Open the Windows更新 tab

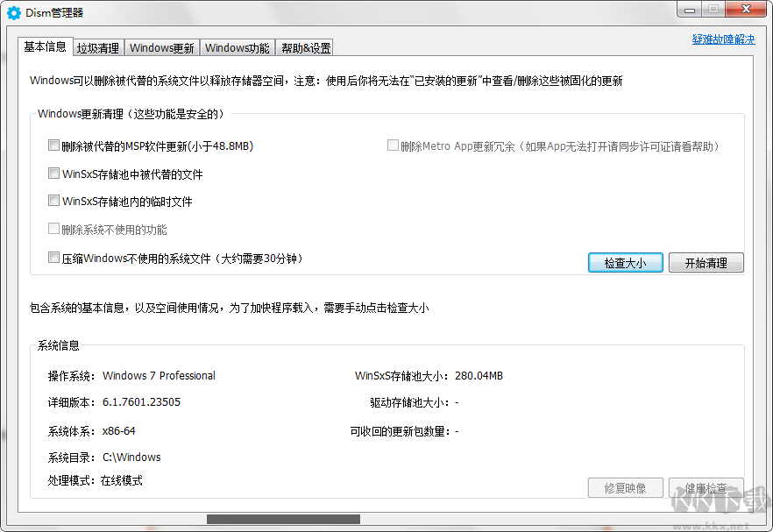click(162, 48)
